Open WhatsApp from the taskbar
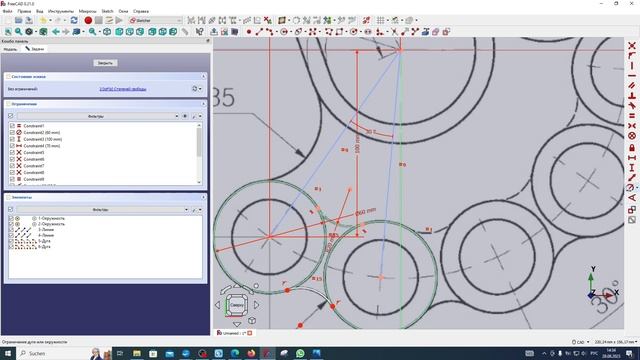The width and height of the screenshot is (640, 360). tap(300, 353)
